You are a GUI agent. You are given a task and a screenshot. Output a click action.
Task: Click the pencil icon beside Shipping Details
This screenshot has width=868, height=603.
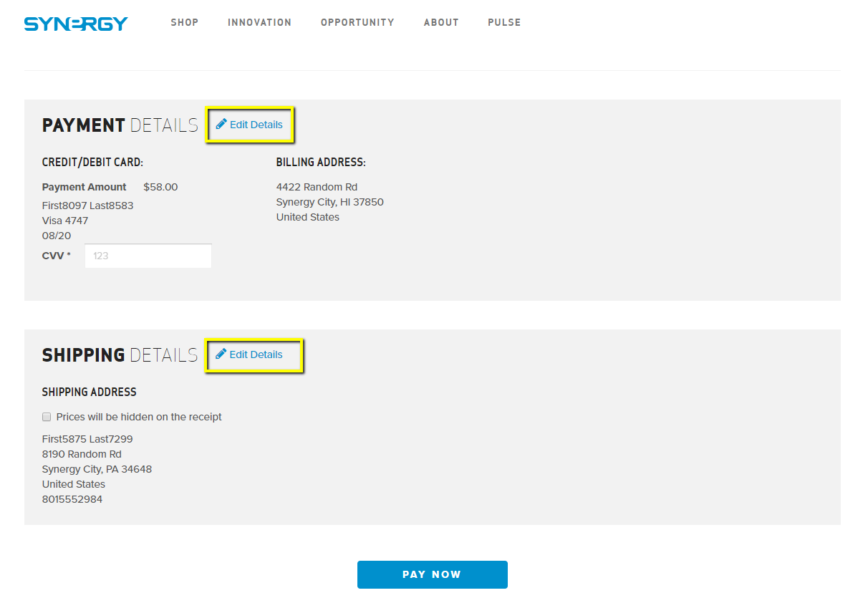pos(221,354)
